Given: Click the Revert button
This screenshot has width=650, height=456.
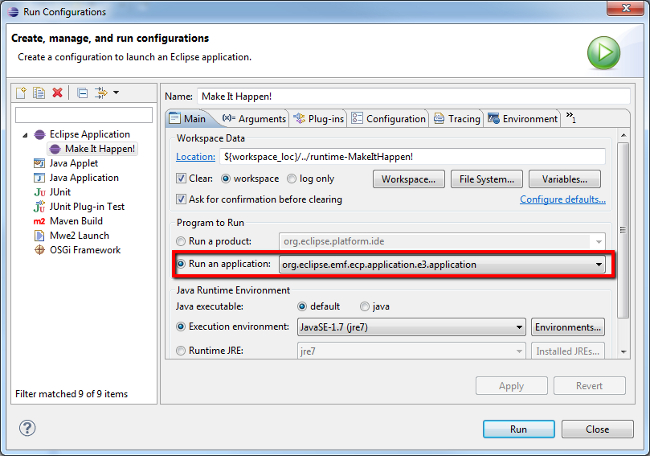Looking at the screenshot, I should pyautogui.click(x=589, y=386).
